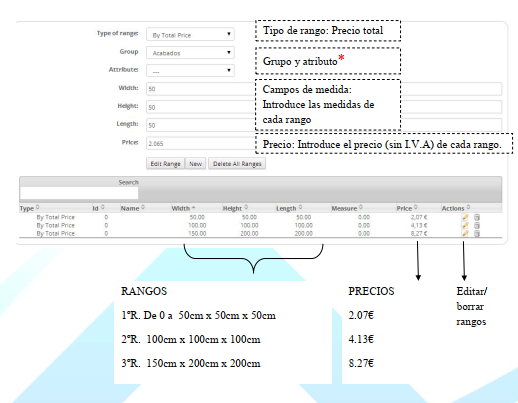Delete the 4,13 € price range
518x403 pixels.
(477, 225)
